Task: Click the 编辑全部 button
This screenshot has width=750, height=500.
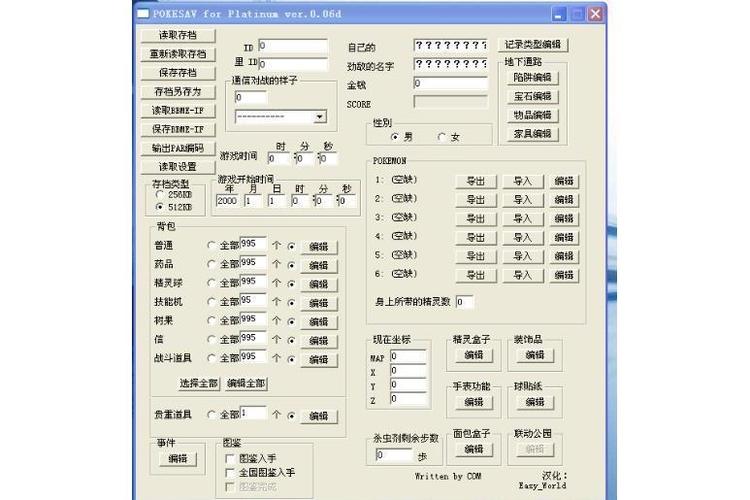Action: coord(246,383)
